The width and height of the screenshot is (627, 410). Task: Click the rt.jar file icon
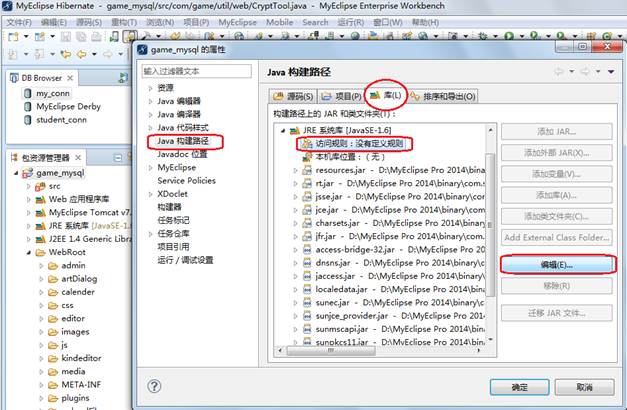(x=307, y=183)
